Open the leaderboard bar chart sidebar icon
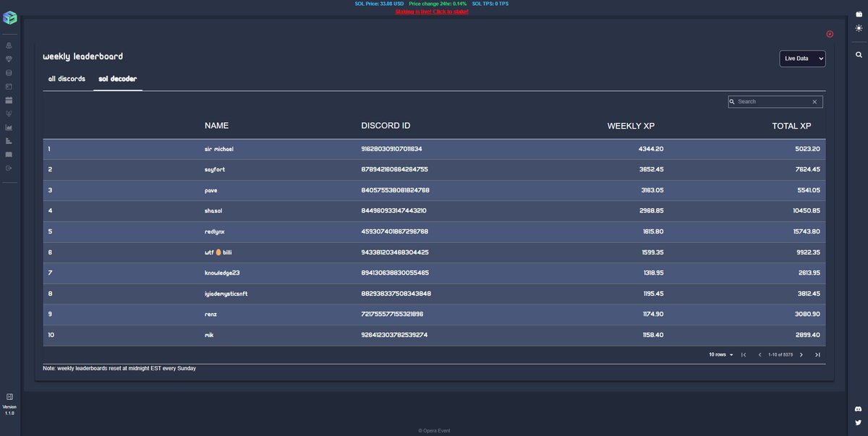Image resolution: width=868 pixels, height=436 pixels. click(x=9, y=141)
